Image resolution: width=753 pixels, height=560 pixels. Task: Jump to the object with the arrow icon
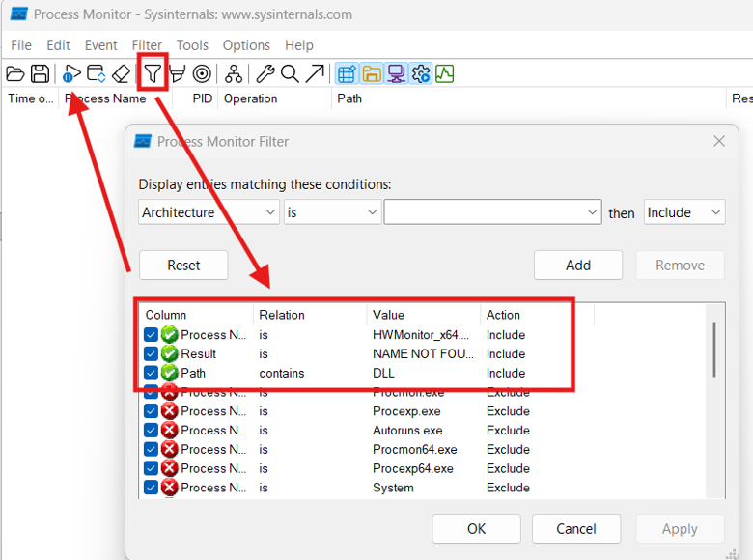(x=315, y=74)
